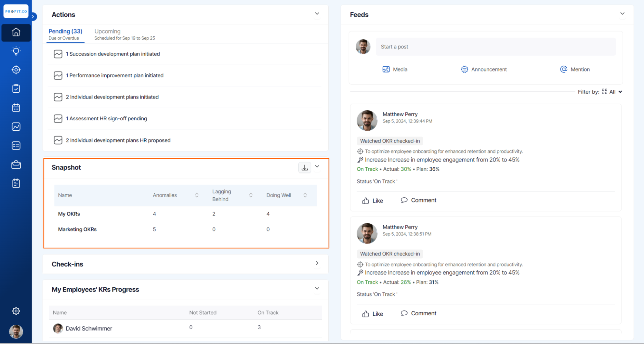Expand the sidebar with arrow toggle
Image resolution: width=644 pixels, height=344 pixels.
33,16
